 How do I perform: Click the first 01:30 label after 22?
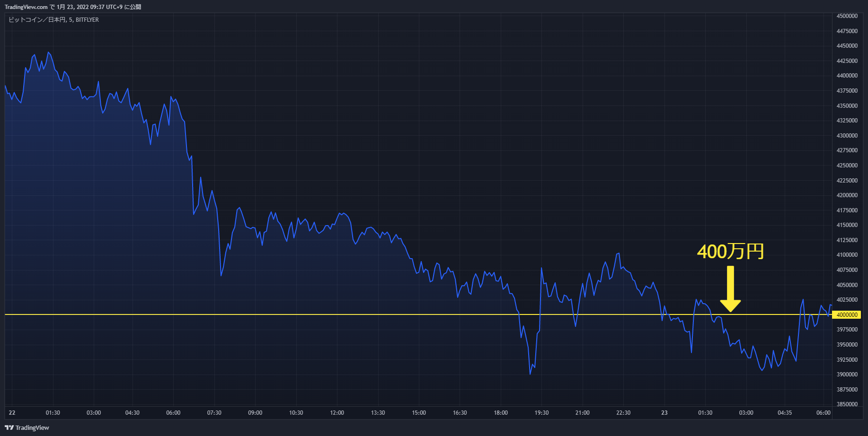[53, 413]
